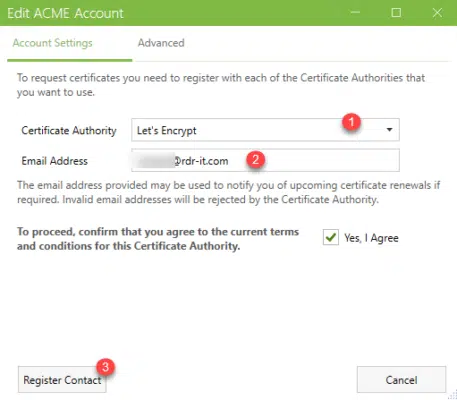Close the Edit ACME Account window
The height and width of the screenshot is (400, 457).
coord(437,13)
